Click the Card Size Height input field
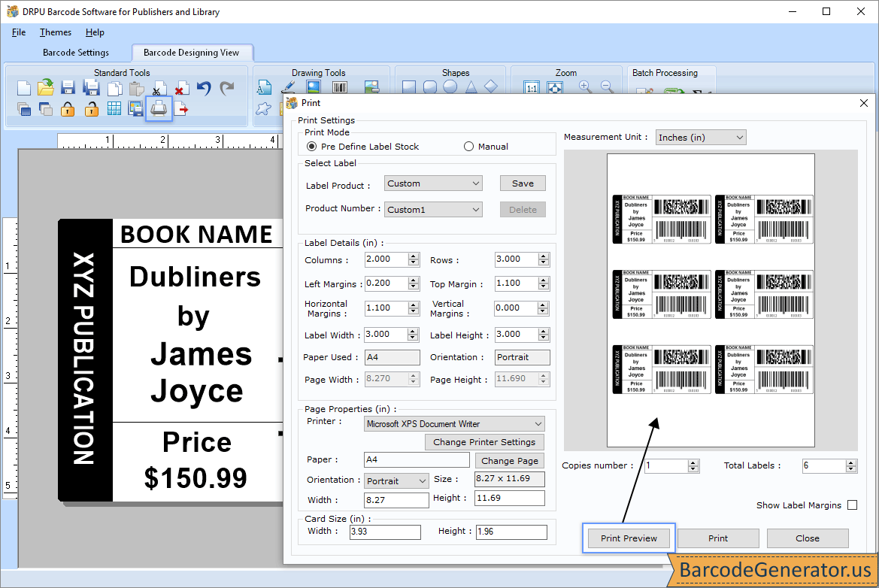879x588 pixels. click(x=511, y=532)
